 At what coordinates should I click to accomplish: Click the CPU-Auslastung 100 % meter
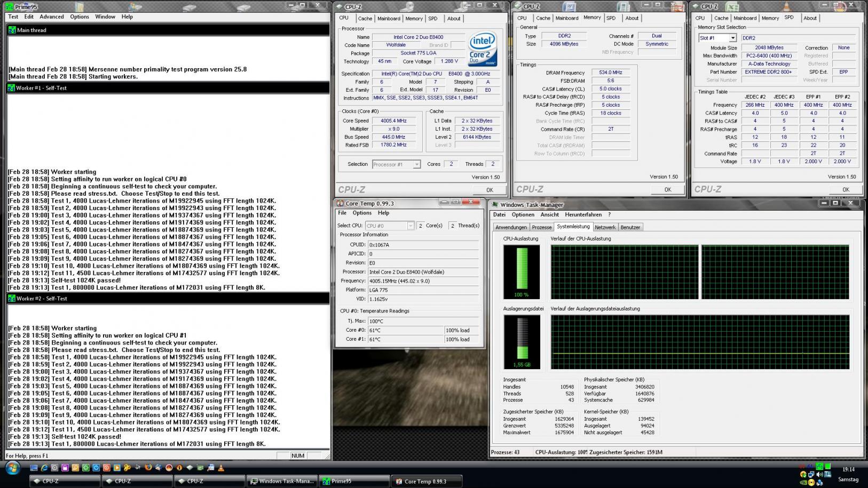tap(522, 272)
